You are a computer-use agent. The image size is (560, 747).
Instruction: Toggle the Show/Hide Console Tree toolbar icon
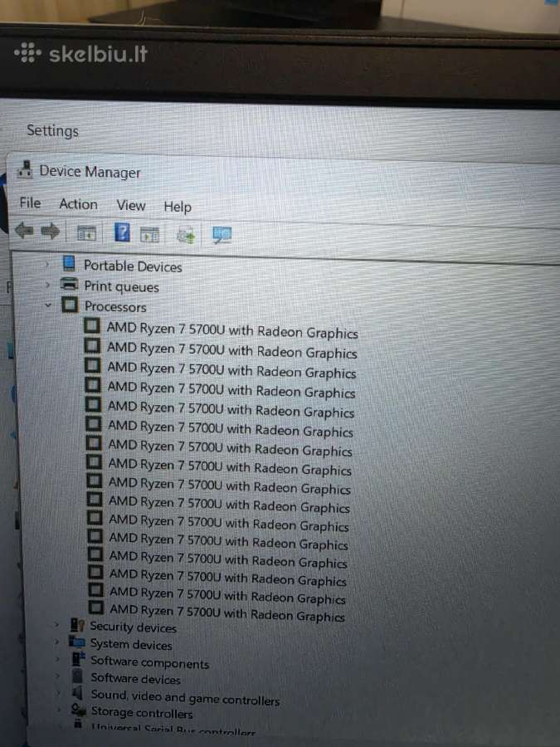point(86,233)
